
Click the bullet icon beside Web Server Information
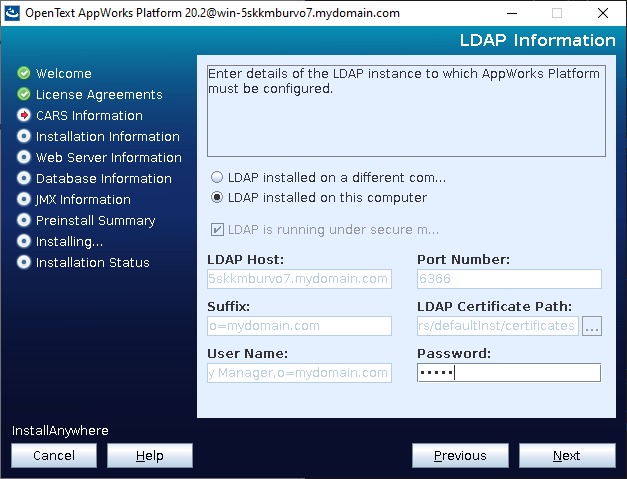coord(24,157)
